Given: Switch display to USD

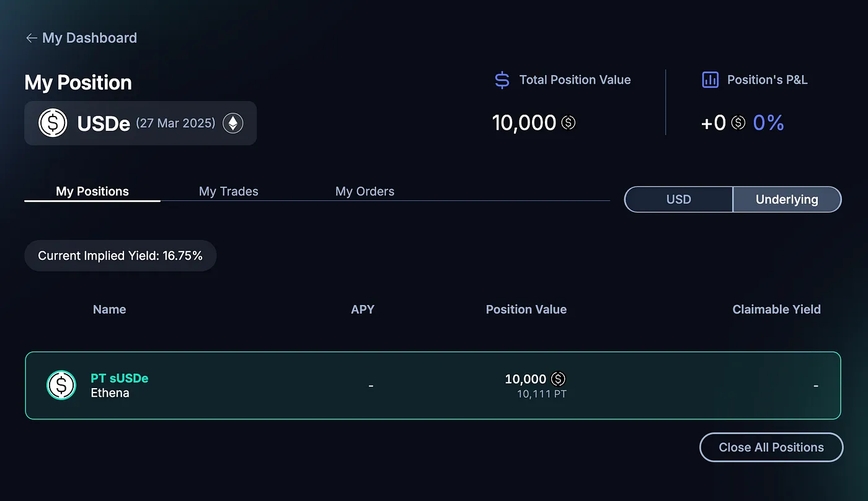Looking at the screenshot, I should (x=678, y=200).
